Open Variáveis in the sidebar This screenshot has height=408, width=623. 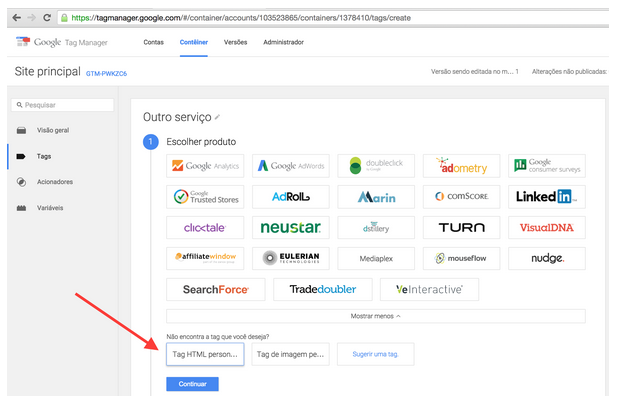(50, 208)
